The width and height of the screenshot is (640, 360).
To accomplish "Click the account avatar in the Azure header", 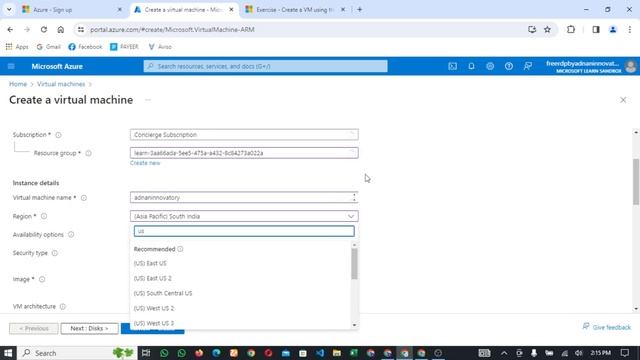I will pos(631,66).
